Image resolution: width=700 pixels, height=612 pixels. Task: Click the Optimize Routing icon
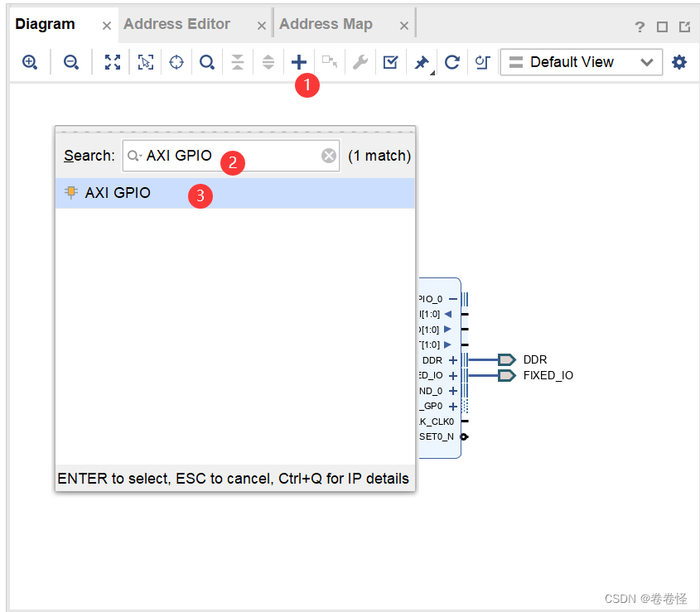point(482,61)
